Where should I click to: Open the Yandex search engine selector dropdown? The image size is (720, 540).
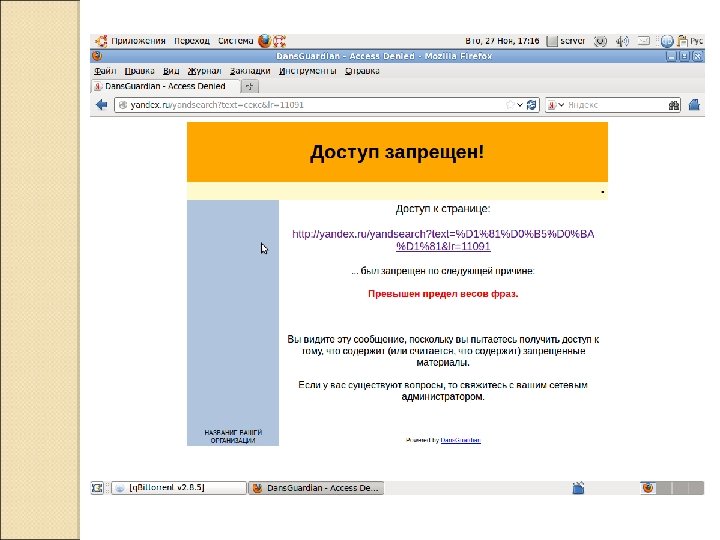[x=556, y=105]
